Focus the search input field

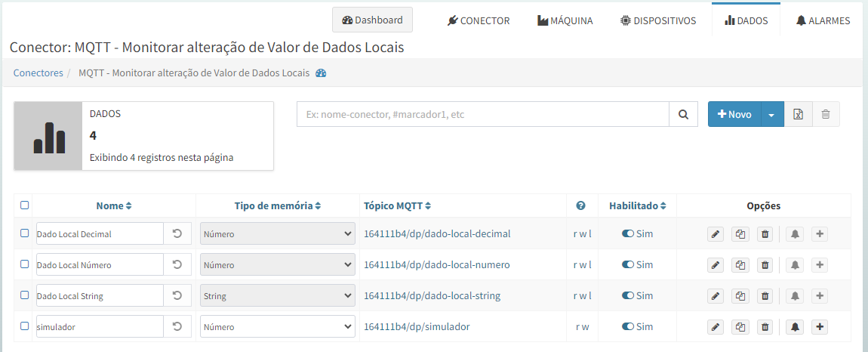coord(483,114)
